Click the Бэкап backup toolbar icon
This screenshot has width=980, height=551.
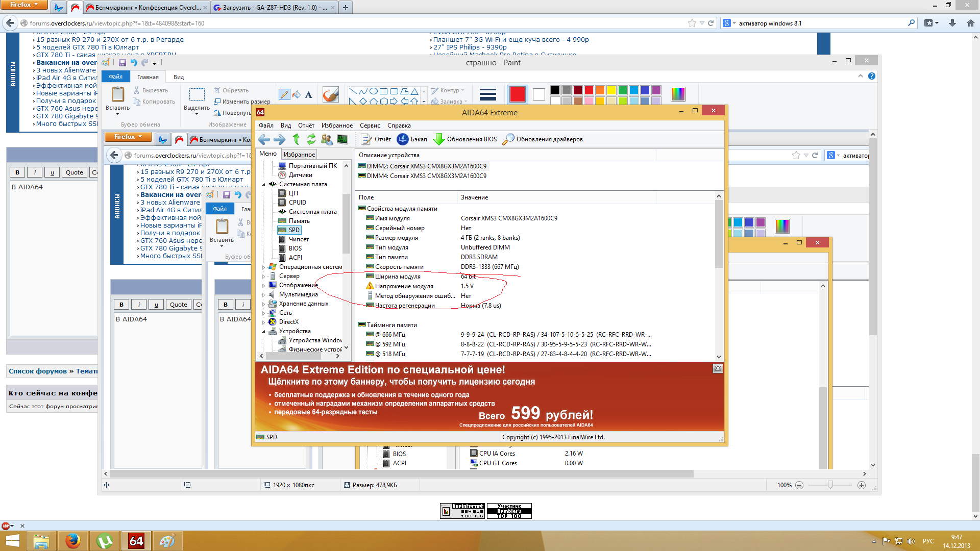click(402, 139)
